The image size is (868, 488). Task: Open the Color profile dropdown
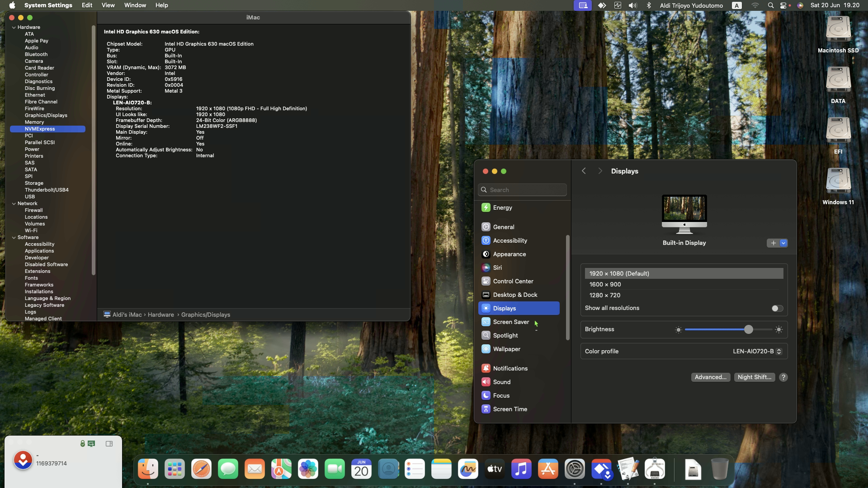point(757,352)
